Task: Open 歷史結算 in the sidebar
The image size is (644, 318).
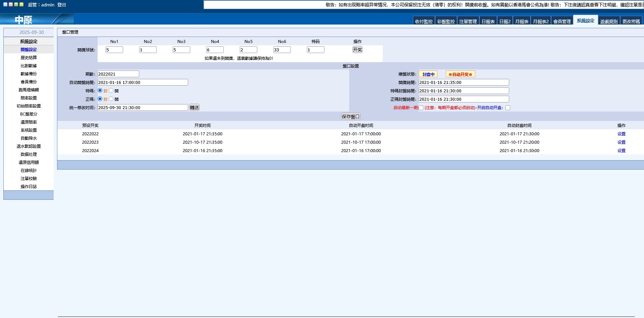Action: pos(29,58)
